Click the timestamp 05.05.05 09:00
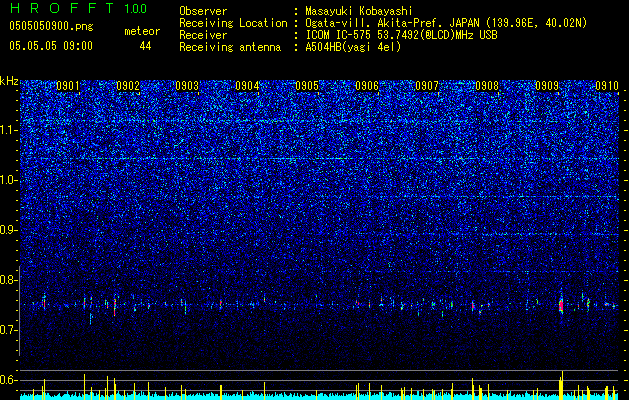The image size is (629, 400). pyautogui.click(x=51, y=46)
